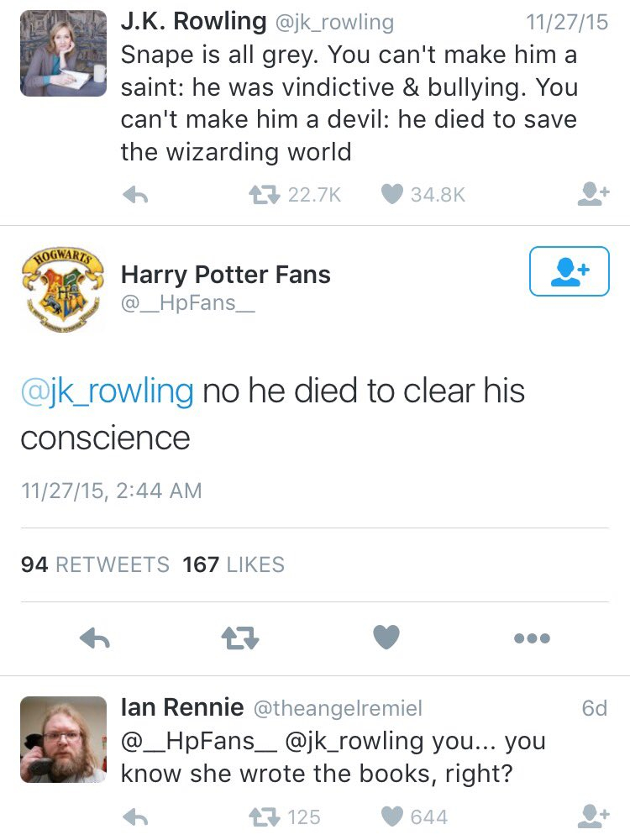Reply to Ian Rennie's tweet
Screen dimensions: 630x840
click(135, 816)
